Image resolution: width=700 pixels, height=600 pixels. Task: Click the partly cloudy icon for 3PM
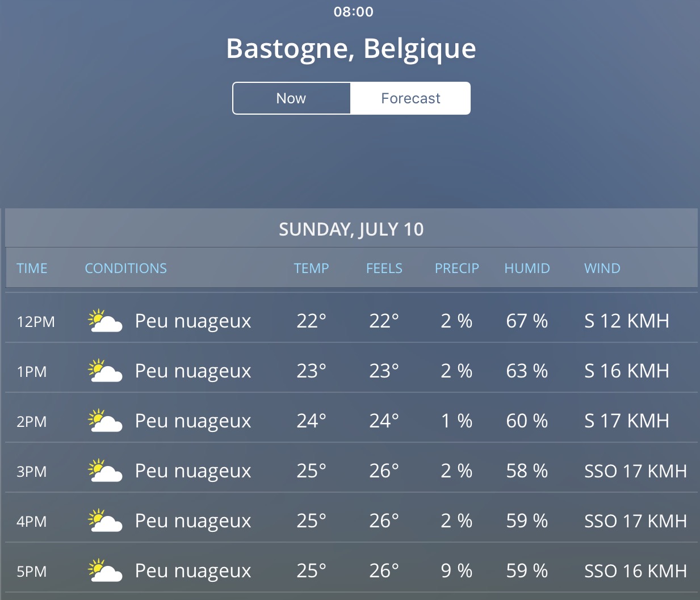[x=105, y=471]
